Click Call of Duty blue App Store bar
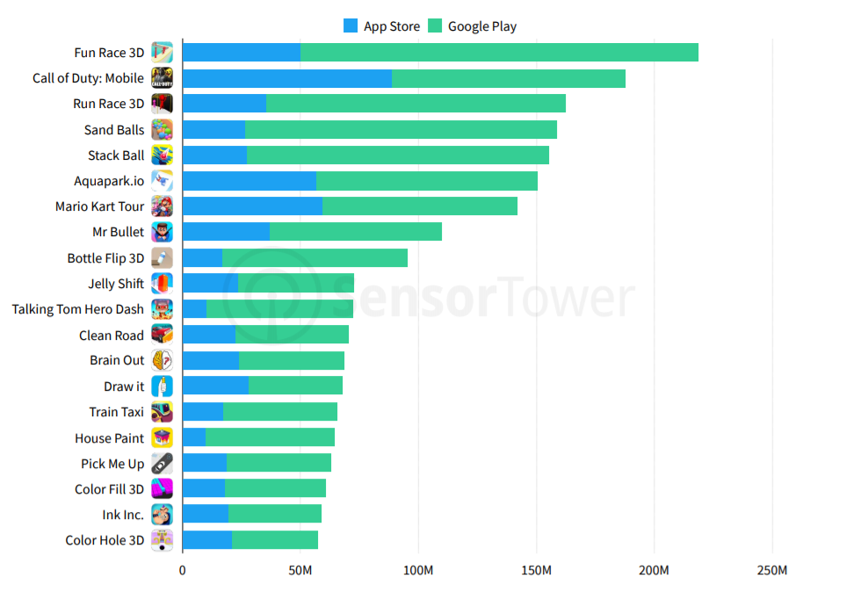 coord(287,78)
